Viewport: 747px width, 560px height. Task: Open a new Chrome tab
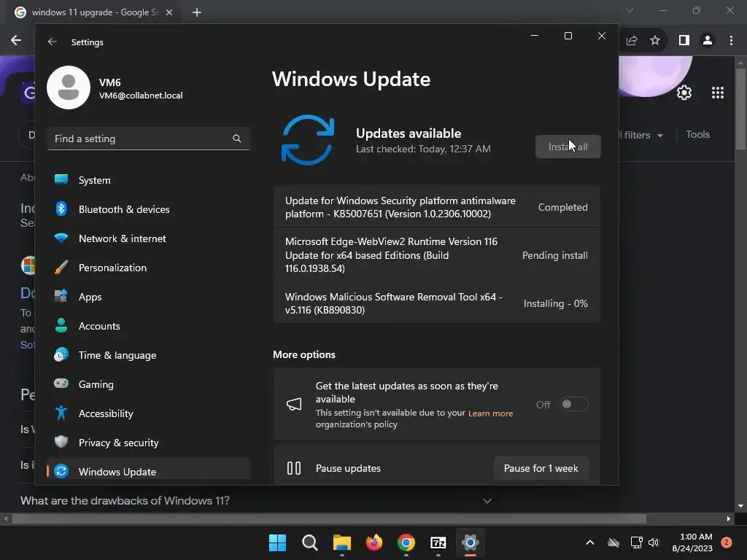197,12
